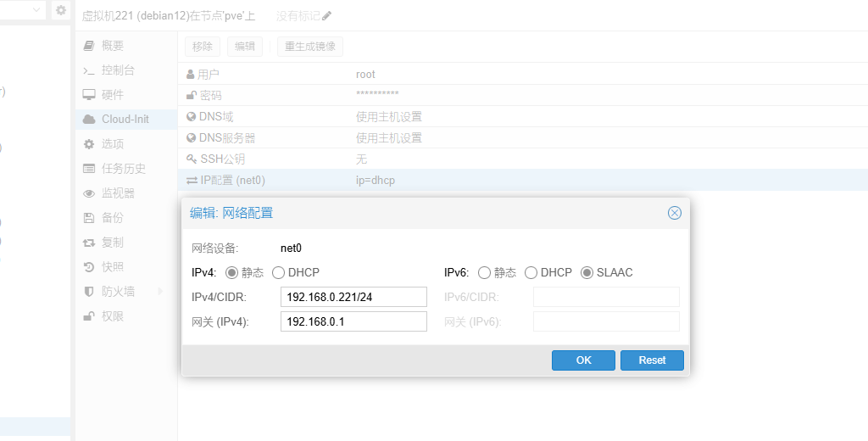This screenshot has width=868, height=441.
Task: Open the 概要 summary menu item
Action: click(x=126, y=46)
